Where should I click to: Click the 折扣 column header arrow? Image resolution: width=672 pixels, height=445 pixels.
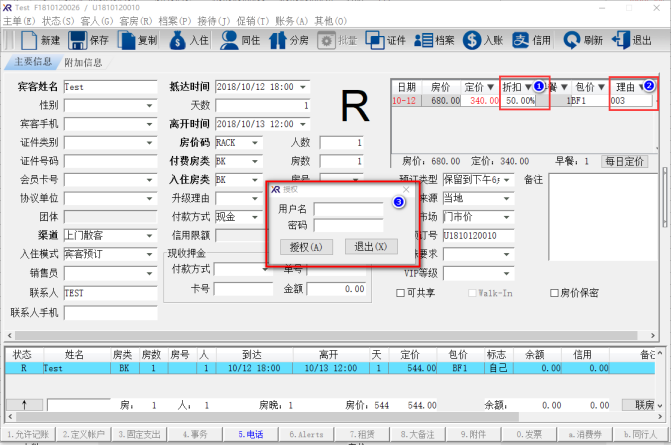coord(528,87)
